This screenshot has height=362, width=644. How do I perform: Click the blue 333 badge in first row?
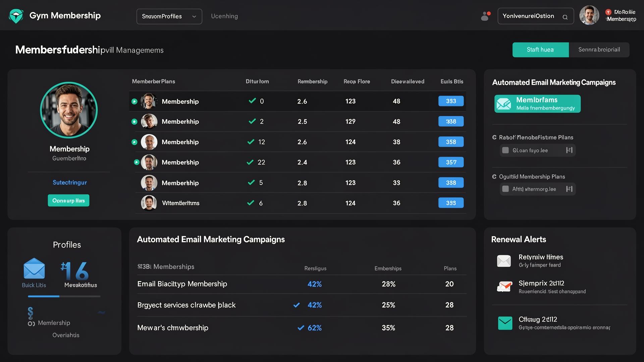tap(451, 101)
